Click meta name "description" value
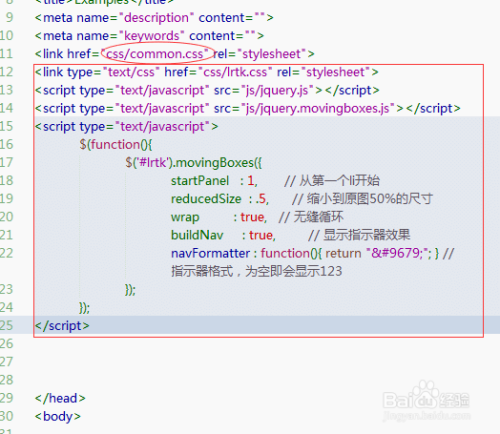The image size is (500, 434). tap(156, 18)
